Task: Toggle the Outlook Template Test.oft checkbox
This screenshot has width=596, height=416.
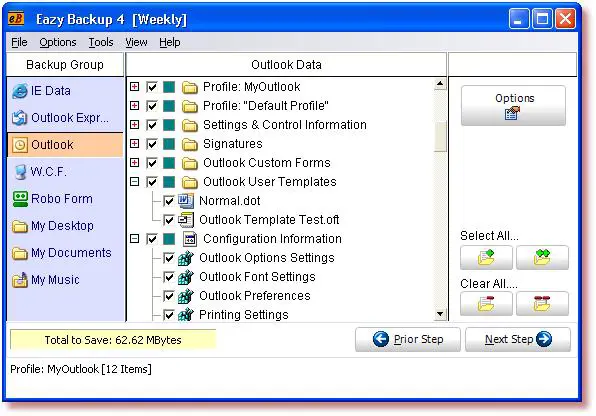Action: click(x=169, y=220)
